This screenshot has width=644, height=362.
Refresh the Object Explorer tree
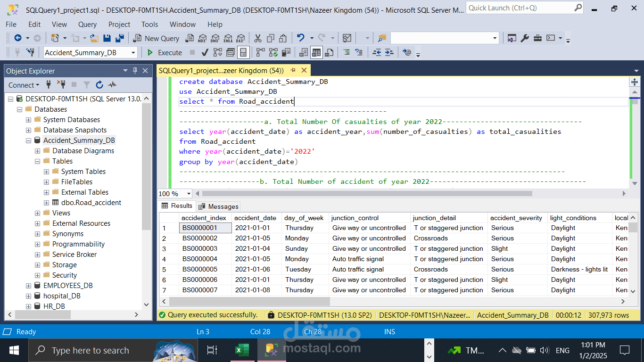pos(99,85)
